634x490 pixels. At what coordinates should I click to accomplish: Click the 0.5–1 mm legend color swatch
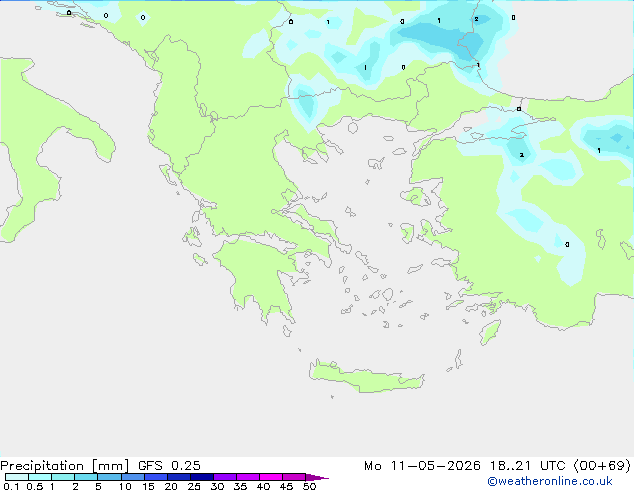(40, 477)
